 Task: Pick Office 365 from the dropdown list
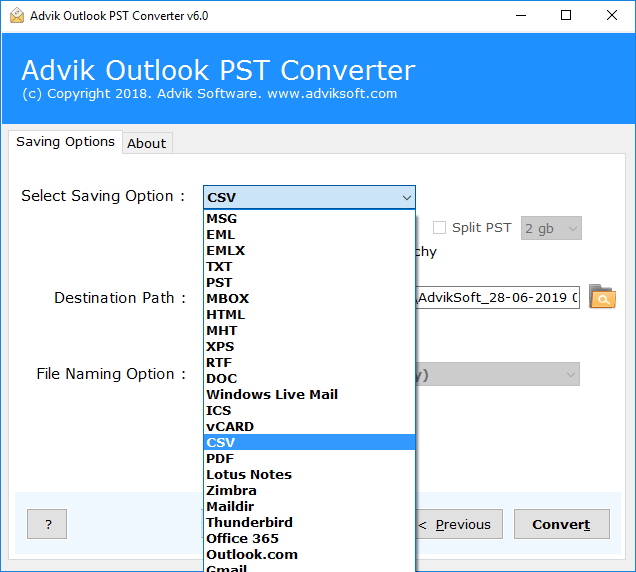point(243,538)
